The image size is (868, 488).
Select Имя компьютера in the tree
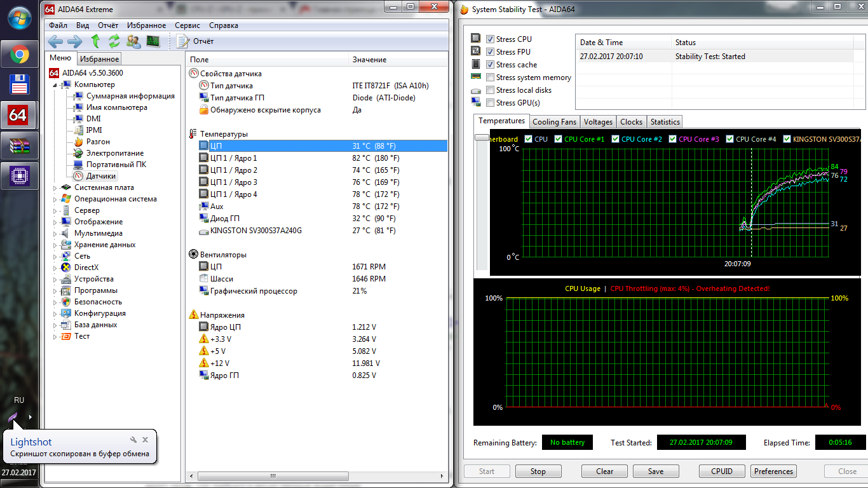117,107
